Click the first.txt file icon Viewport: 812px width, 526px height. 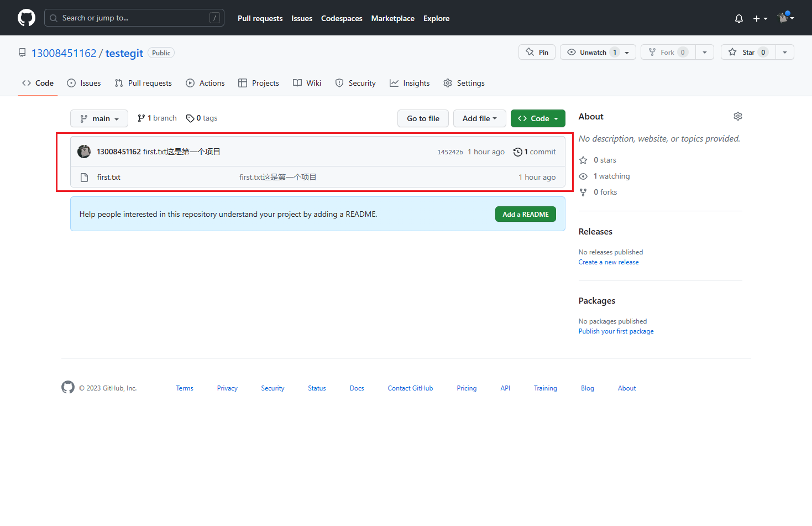[85, 178]
